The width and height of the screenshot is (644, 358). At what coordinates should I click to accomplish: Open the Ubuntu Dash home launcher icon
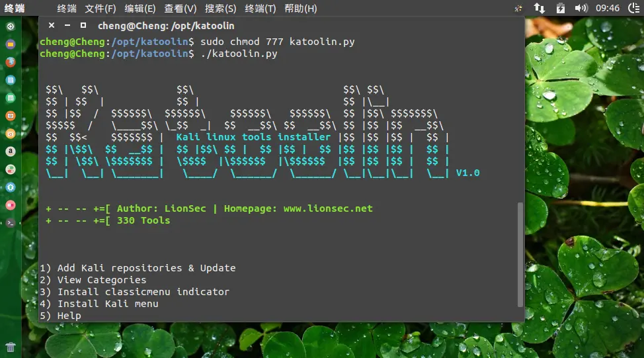pos(11,26)
